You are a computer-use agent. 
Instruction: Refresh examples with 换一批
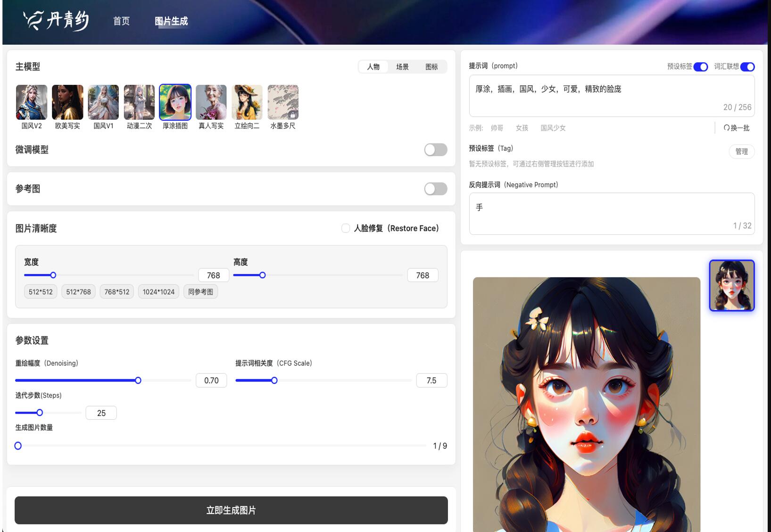(x=737, y=128)
